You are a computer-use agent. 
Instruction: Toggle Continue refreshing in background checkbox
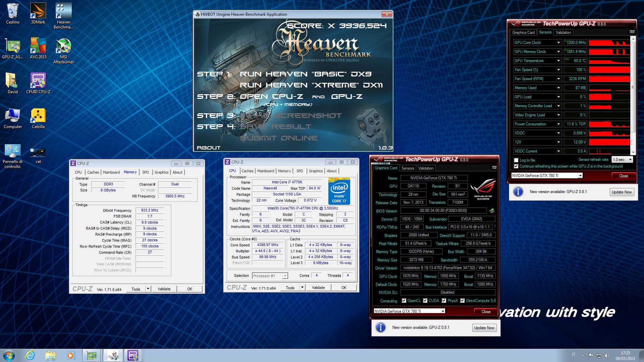click(516, 166)
